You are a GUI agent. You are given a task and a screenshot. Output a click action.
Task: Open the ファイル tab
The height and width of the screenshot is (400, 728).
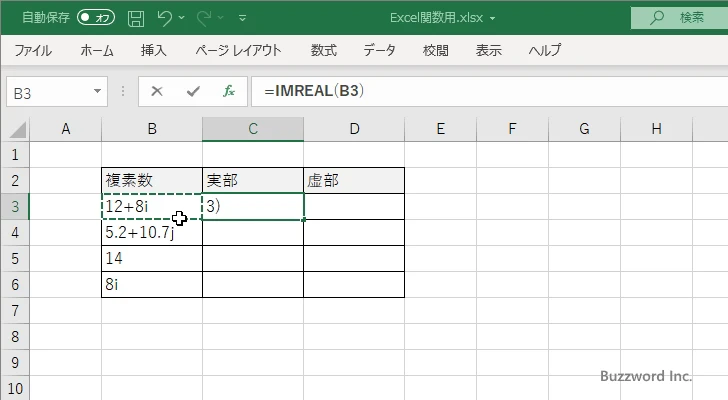[33, 50]
